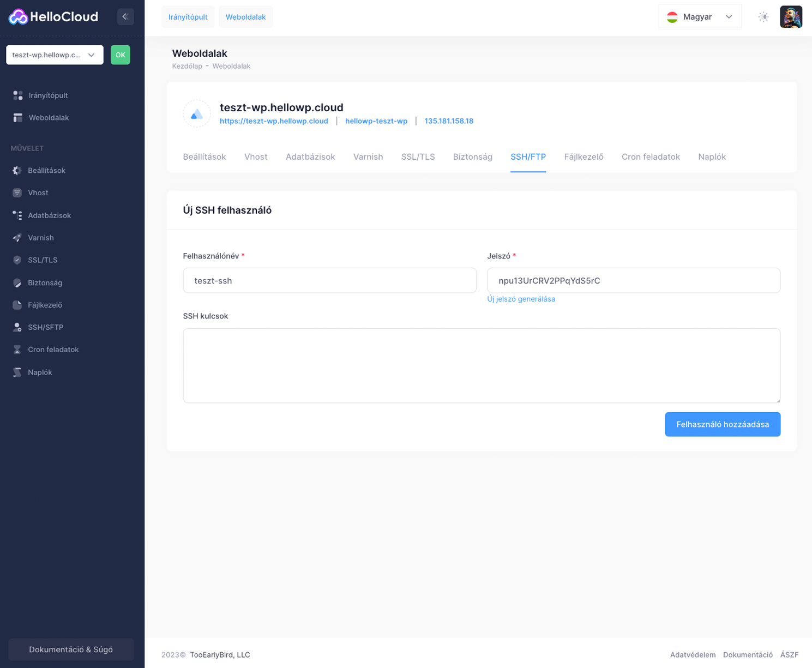This screenshot has width=812, height=668.
Task: Open Dokumentáció & Súgó button
Action: [x=71, y=649]
